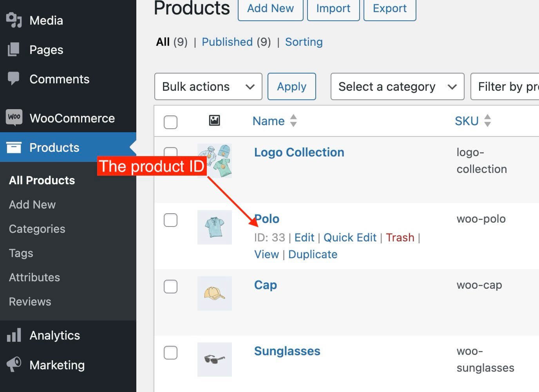Open the Filter by product type dropdown
Screen dimensions: 539x392
coord(505,86)
